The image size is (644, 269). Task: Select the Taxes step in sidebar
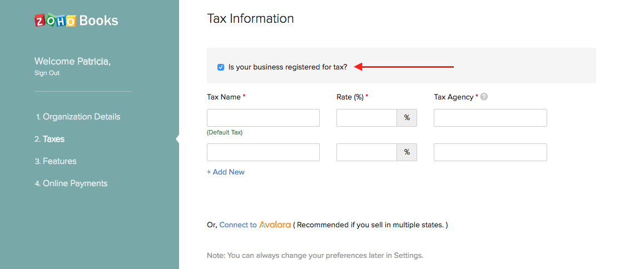(53, 139)
